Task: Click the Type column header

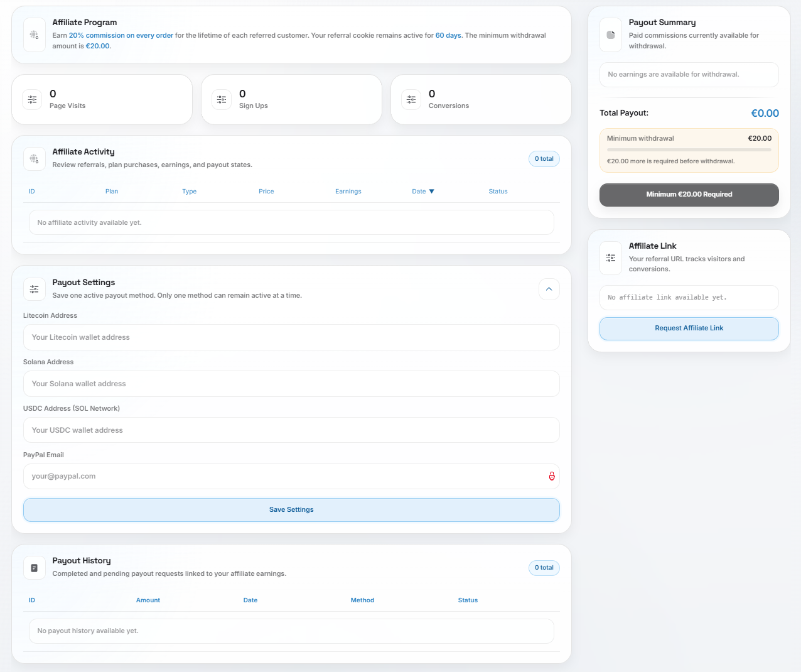Action: click(x=190, y=192)
